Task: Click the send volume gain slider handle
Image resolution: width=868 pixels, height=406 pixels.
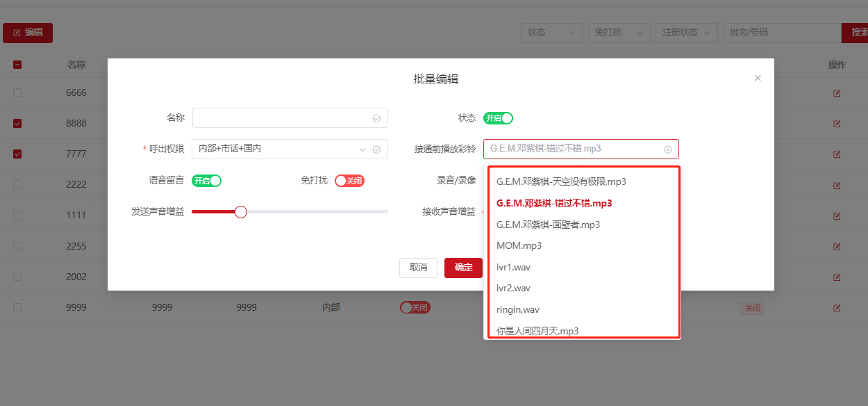Action: (x=241, y=212)
